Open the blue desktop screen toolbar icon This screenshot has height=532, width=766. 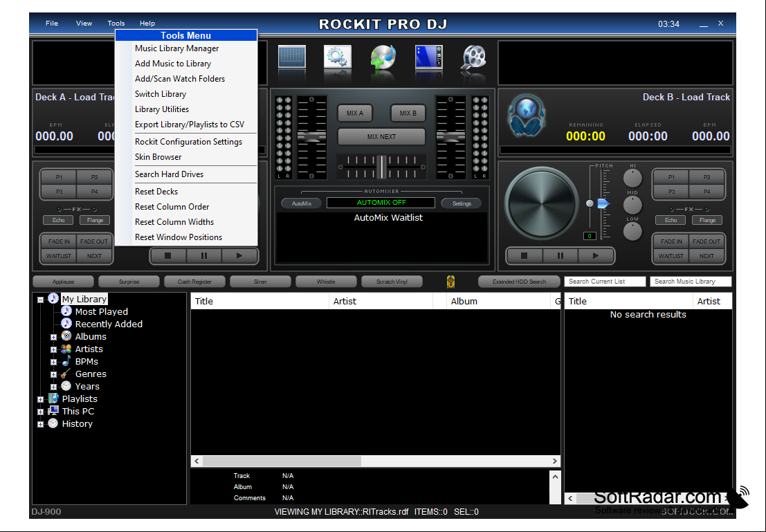428,57
